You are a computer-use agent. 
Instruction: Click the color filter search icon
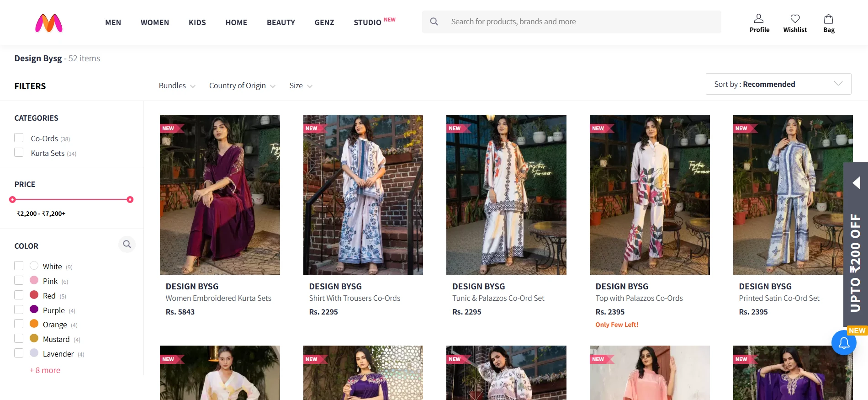click(127, 244)
